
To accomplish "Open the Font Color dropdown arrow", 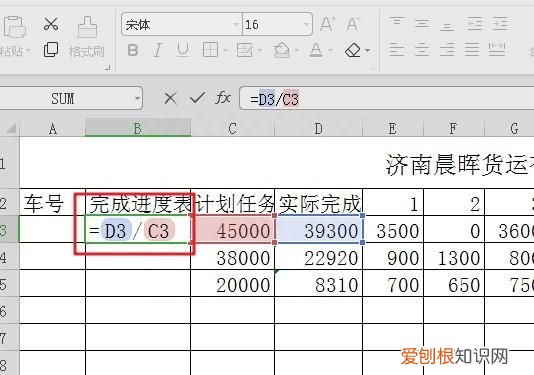I will point(330,51).
